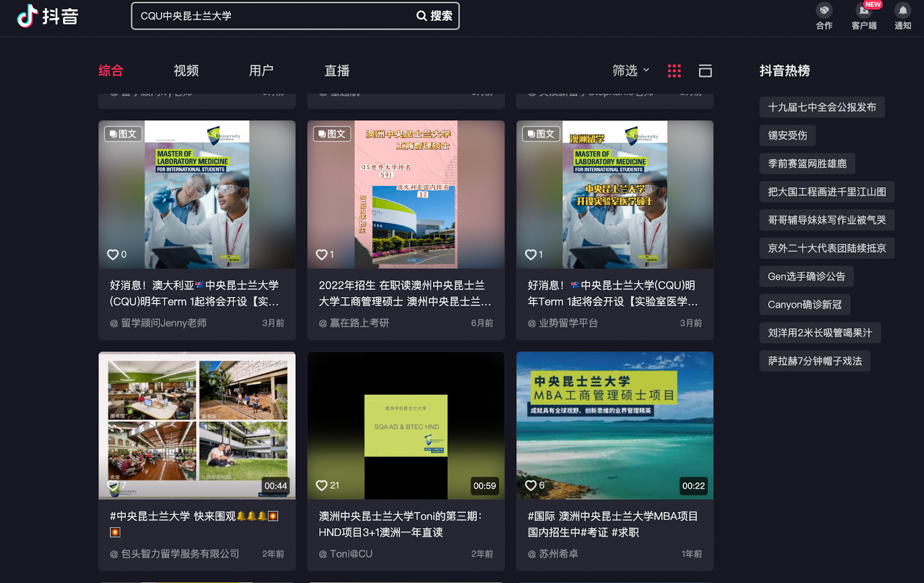Click the red NEW badge
Viewport: 924px width, 583px height.
(873, 5)
